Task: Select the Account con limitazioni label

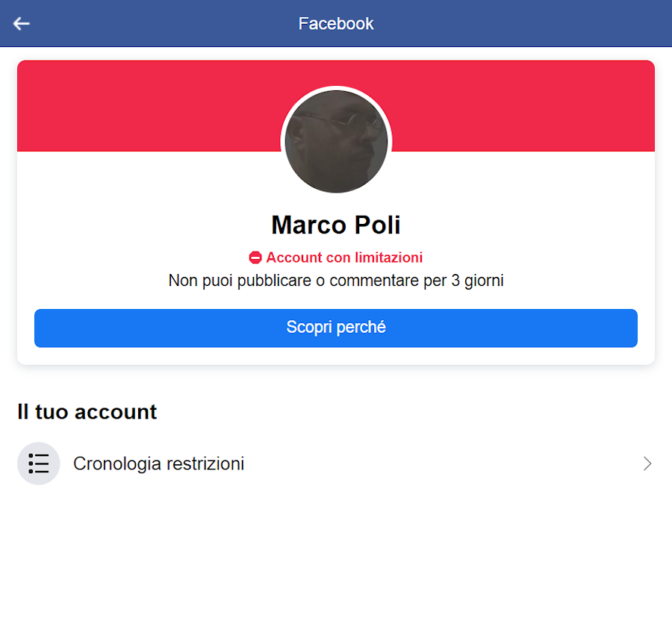Action: pyautogui.click(x=344, y=257)
